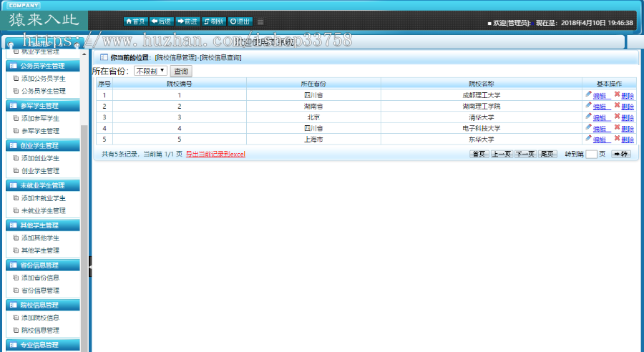Click the sidebar vertical scrollbar thumb
The height and width of the screenshot is (352, 644).
[x=84, y=238]
